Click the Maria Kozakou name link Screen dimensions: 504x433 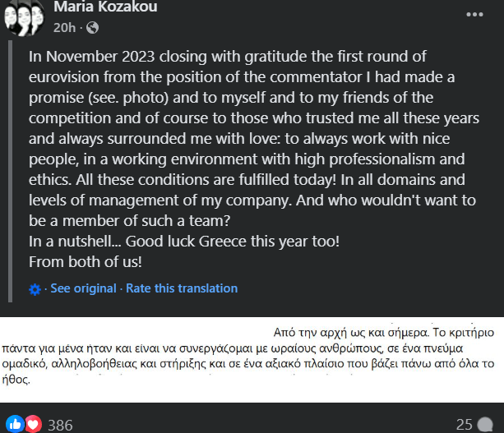pyautogui.click(x=105, y=7)
